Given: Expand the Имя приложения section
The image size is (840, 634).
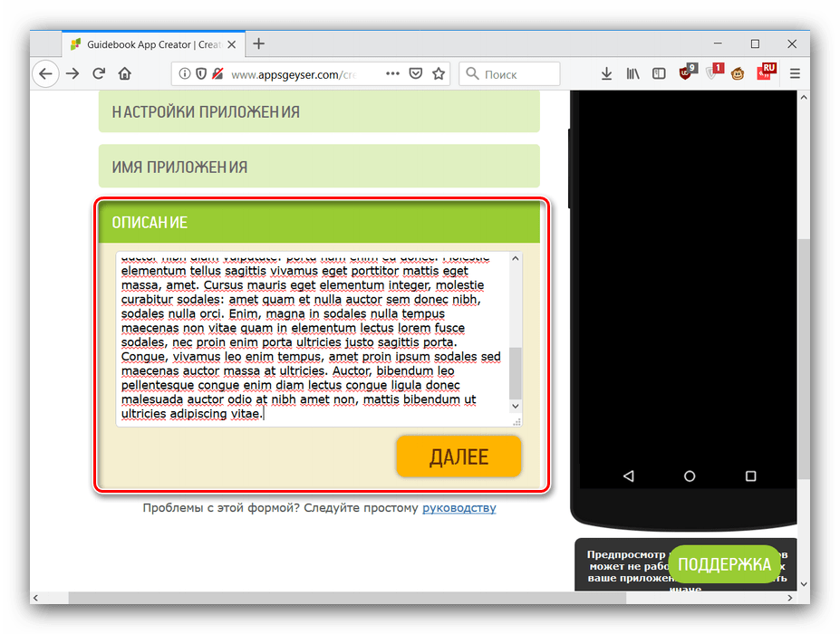Looking at the screenshot, I should click(319, 167).
